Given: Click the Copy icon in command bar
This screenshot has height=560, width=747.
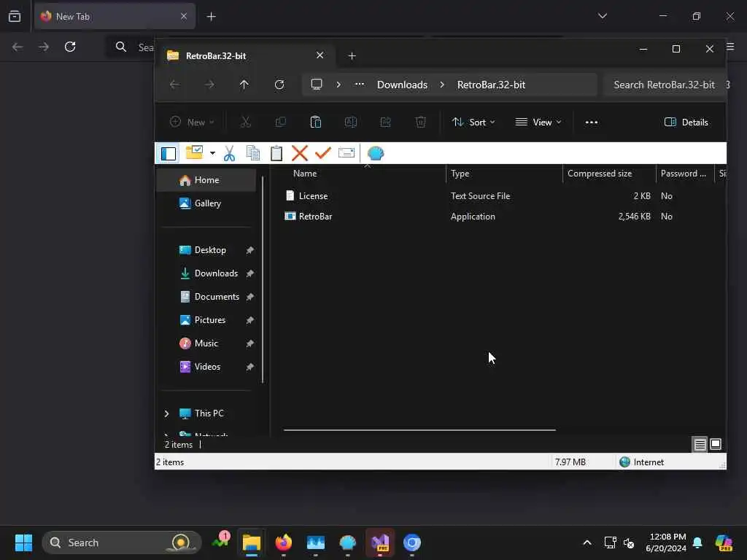Looking at the screenshot, I should pos(281,122).
